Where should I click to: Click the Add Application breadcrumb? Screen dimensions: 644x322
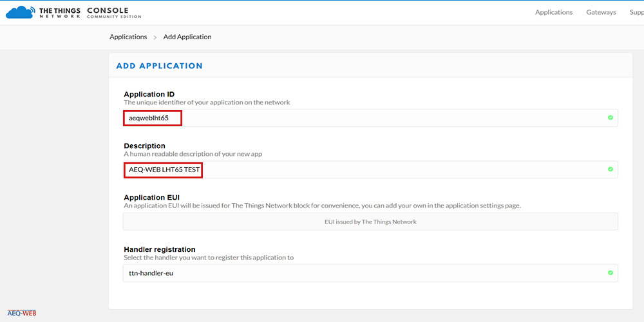pos(187,37)
